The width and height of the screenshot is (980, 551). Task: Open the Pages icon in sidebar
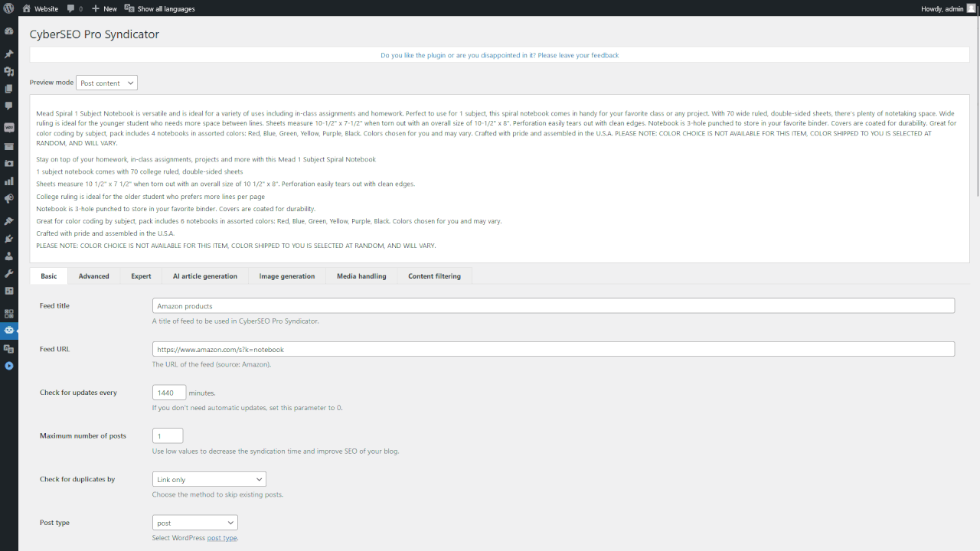click(x=9, y=89)
